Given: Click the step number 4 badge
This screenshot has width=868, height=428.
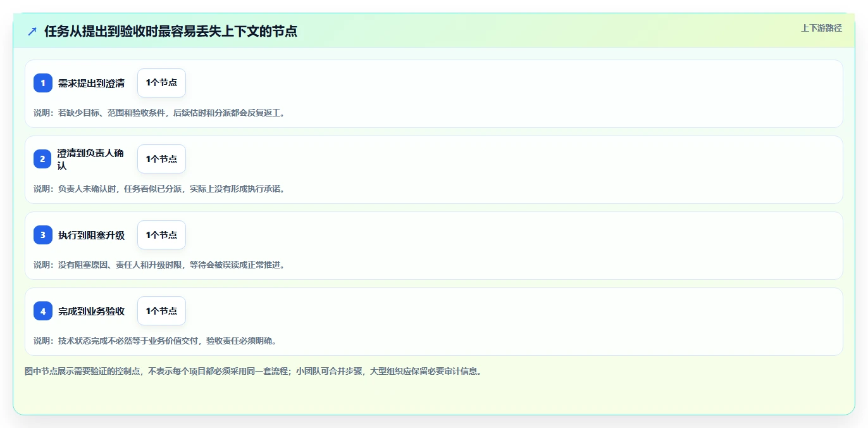Looking at the screenshot, I should [43, 311].
